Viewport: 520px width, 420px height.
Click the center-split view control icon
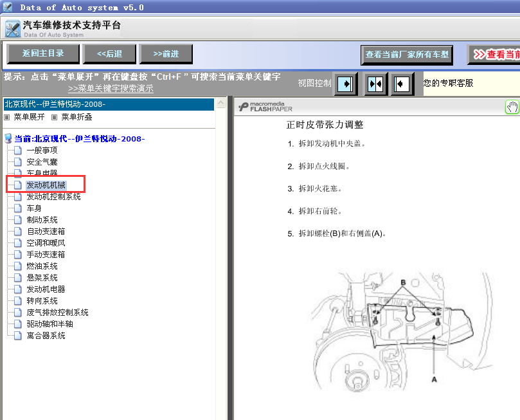coord(376,84)
